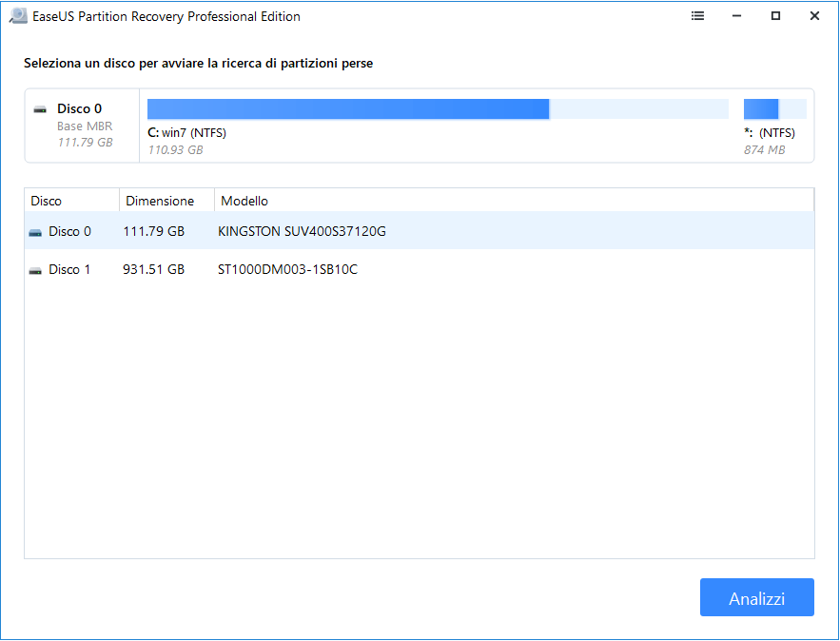The image size is (840, 641).
Task: Click the 874 MB partition size text
Action: click(764, 150)
